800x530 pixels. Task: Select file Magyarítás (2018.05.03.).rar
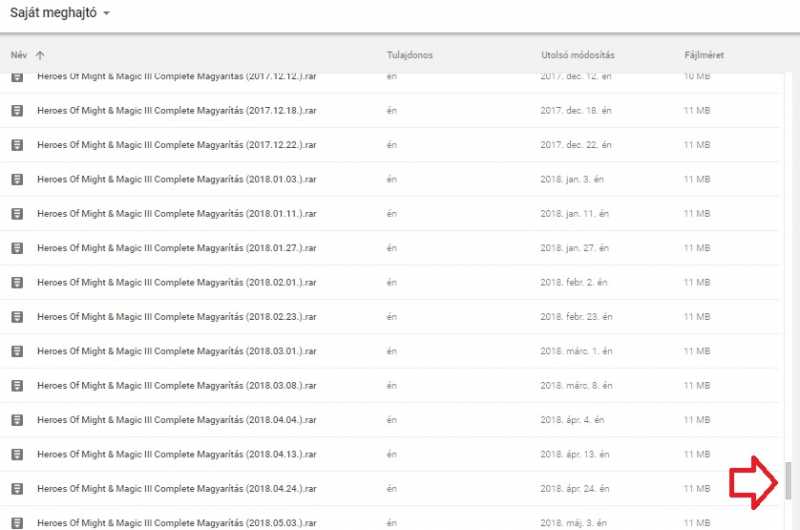point(177,523)
